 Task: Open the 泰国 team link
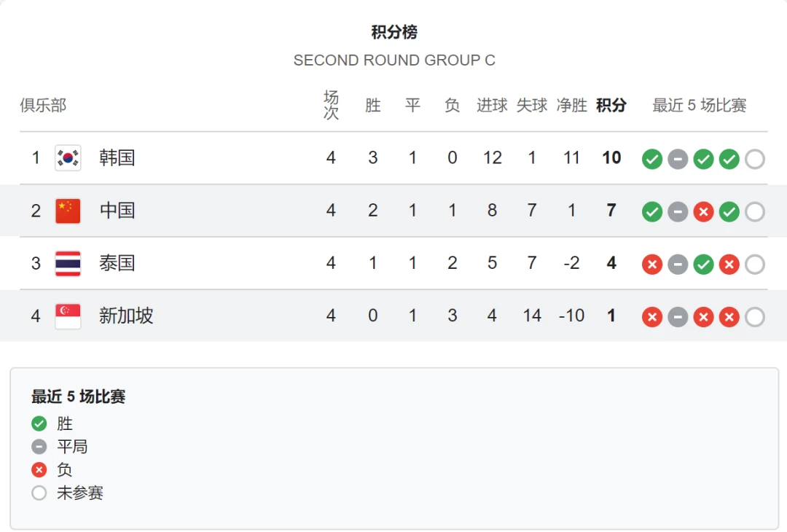click(117, 263)
